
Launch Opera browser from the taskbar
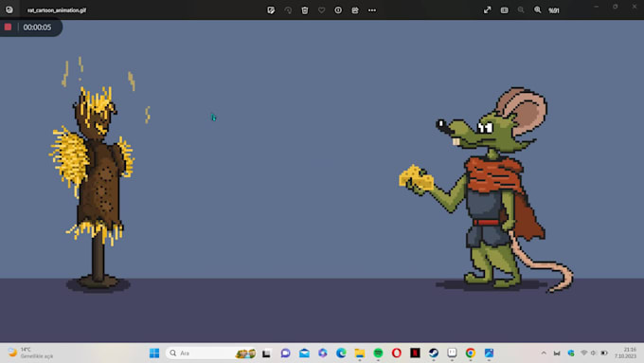pos(396,354)
